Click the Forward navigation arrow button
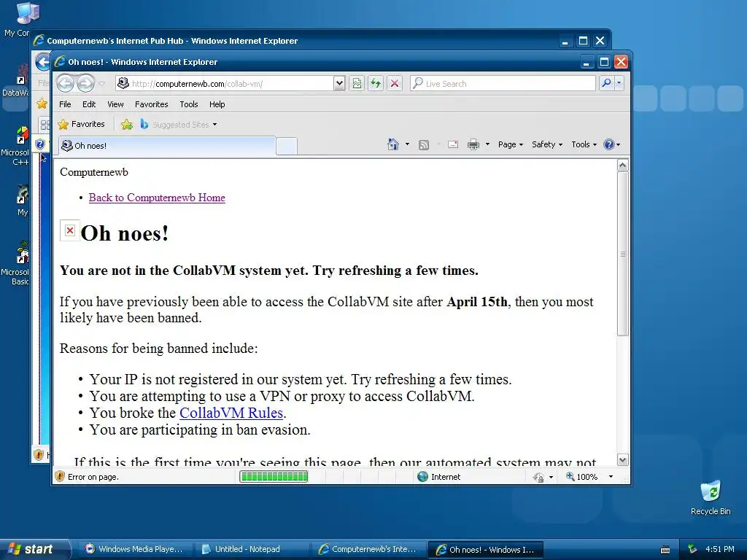Viewport: 747px width, 560px height. 86,83
